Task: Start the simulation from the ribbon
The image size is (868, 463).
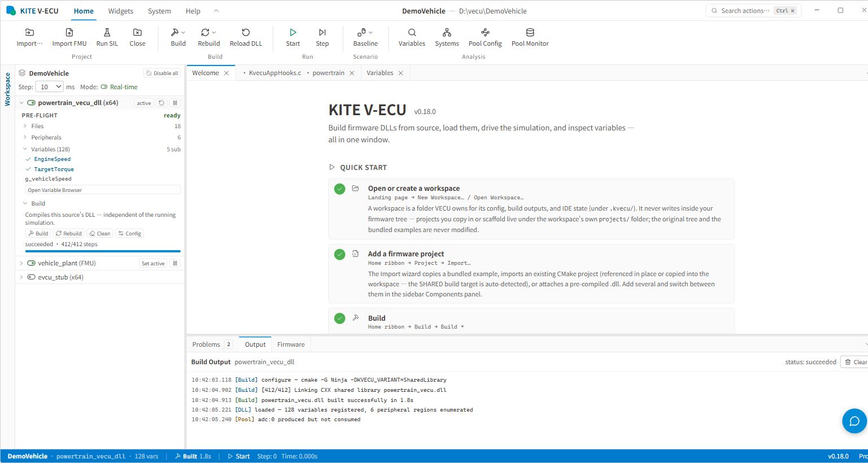Action: (293, 32)
